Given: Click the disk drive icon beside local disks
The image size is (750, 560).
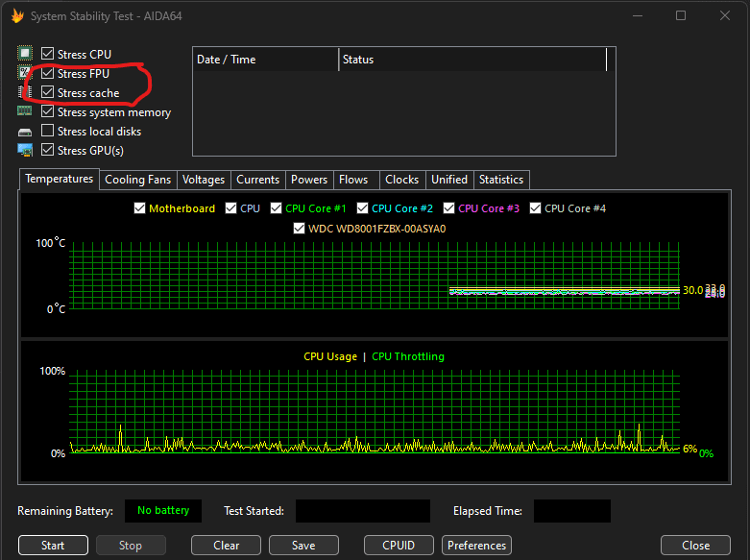Looking at the screenshot, I should point(25,132).
